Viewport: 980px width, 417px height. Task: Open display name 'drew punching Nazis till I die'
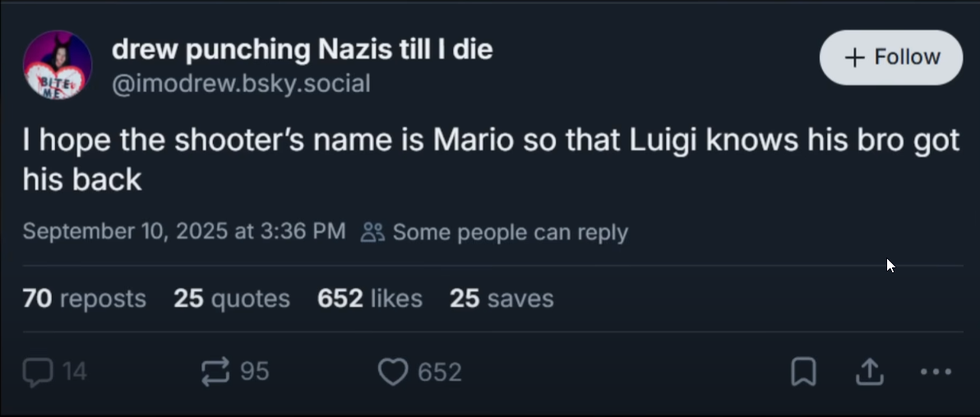(302, 50)
